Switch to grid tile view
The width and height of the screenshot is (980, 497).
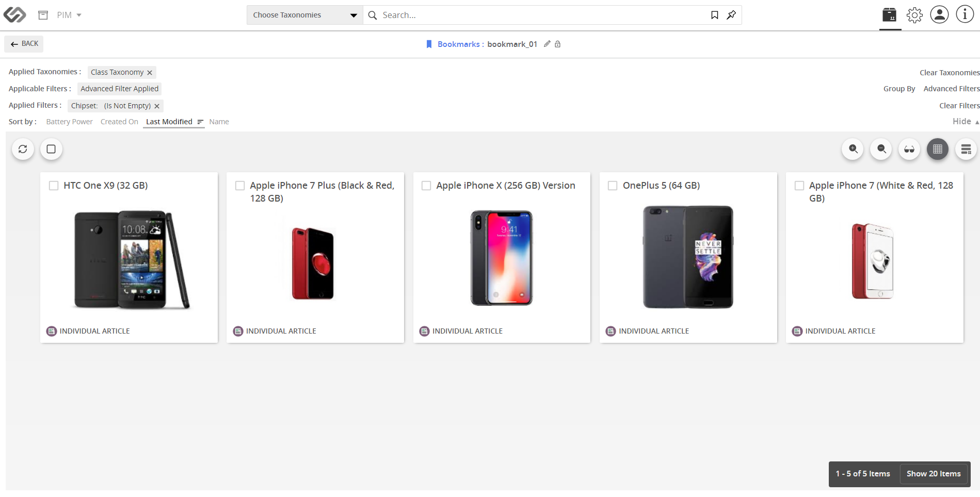click(938, 149)
